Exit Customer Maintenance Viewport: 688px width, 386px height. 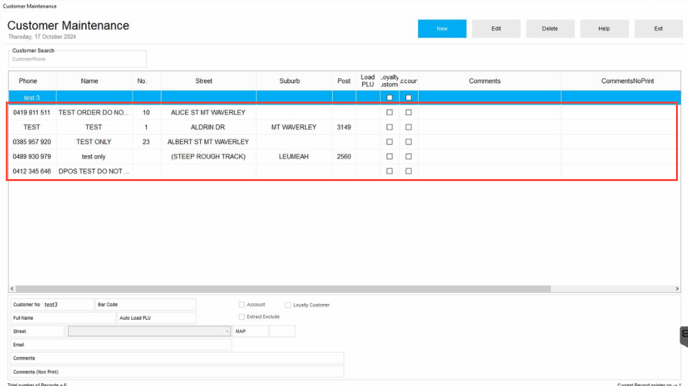coord(658,29)
